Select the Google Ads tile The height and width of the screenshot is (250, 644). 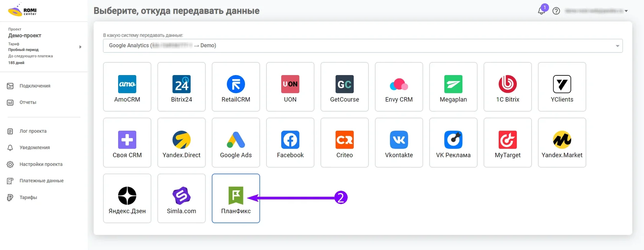(236, 143)
